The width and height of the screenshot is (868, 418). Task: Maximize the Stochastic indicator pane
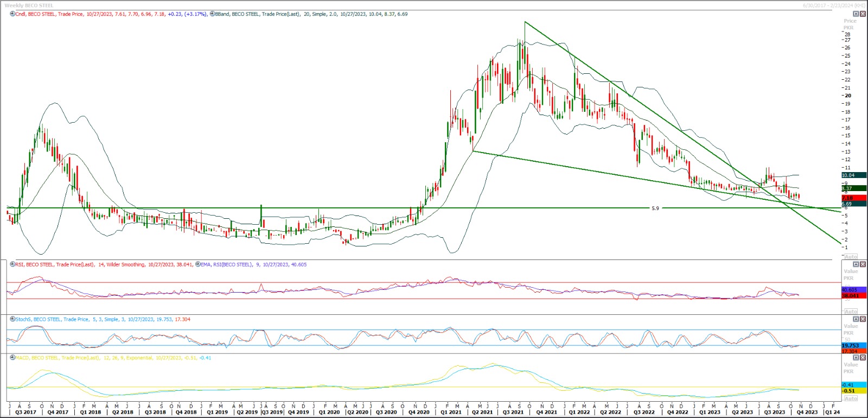pyautogui.click(x=856, y=319)
